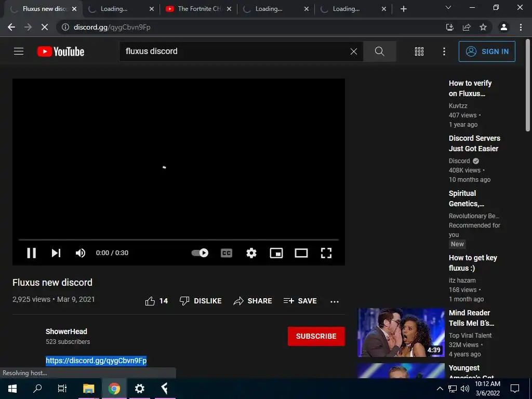Open 'Mind Reader Tells Mel B's' title

click(x=471, y=318)
